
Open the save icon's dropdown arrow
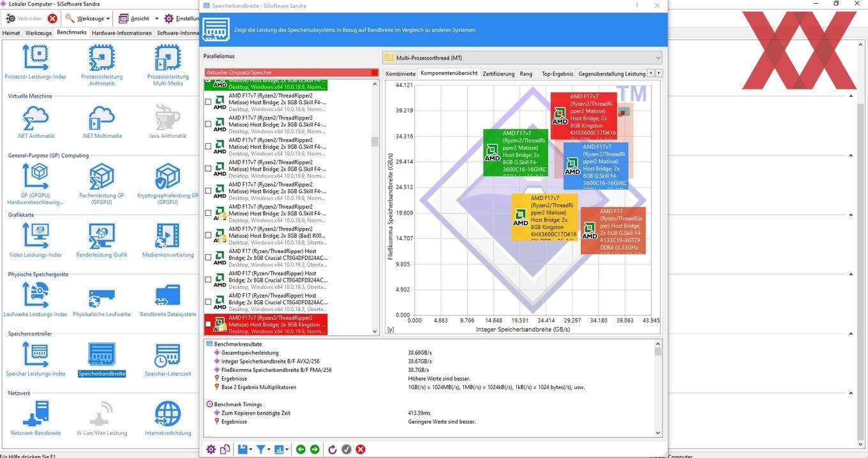pyautogui.click(x=251, y=450)
